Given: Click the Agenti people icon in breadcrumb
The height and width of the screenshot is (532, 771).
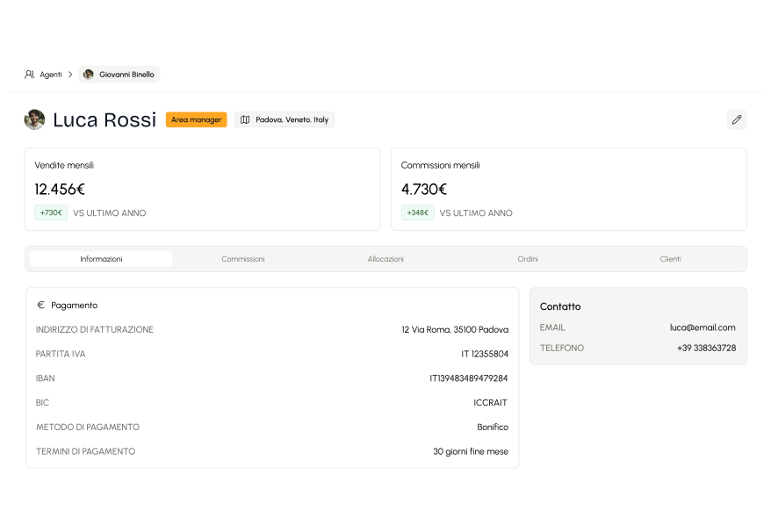Looking at the screenshot, I should (x=30, y=75).
